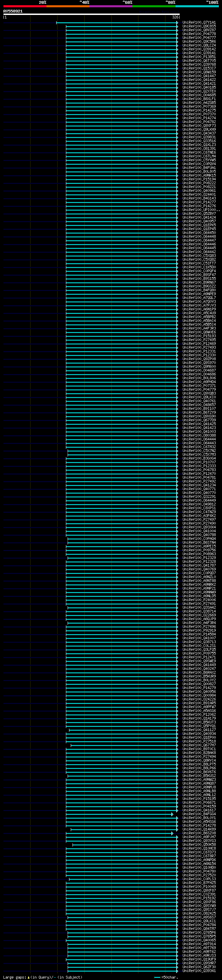Select the UniRef100_Q1EPK5 label
Screen dimensions: 222x980
(x=199, y=225)
